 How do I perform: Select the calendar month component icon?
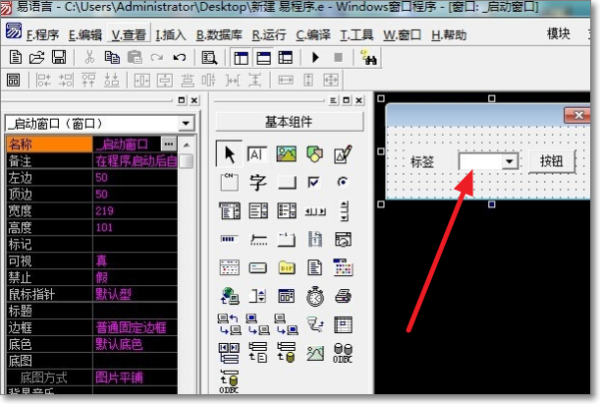[x=230, y=268]
